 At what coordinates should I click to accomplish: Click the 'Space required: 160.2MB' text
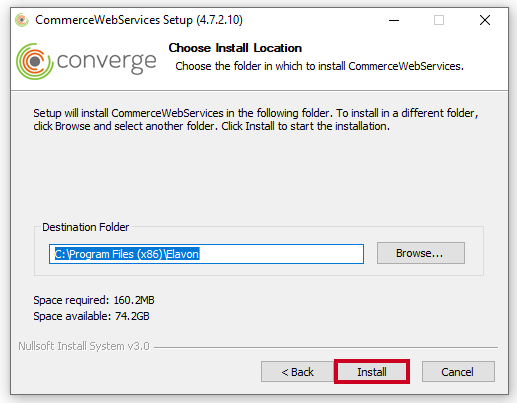pyautogui.click(x=94, y=300)
